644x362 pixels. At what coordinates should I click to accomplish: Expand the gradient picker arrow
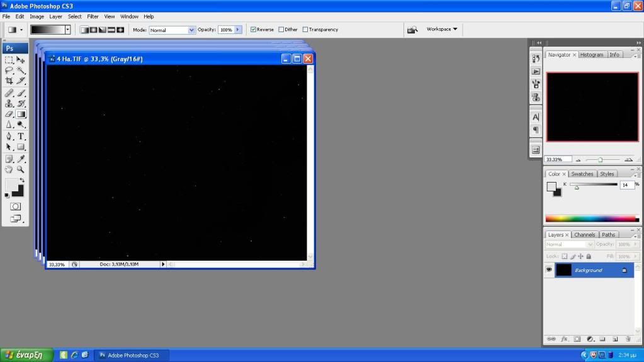click(x=67, y=30)
